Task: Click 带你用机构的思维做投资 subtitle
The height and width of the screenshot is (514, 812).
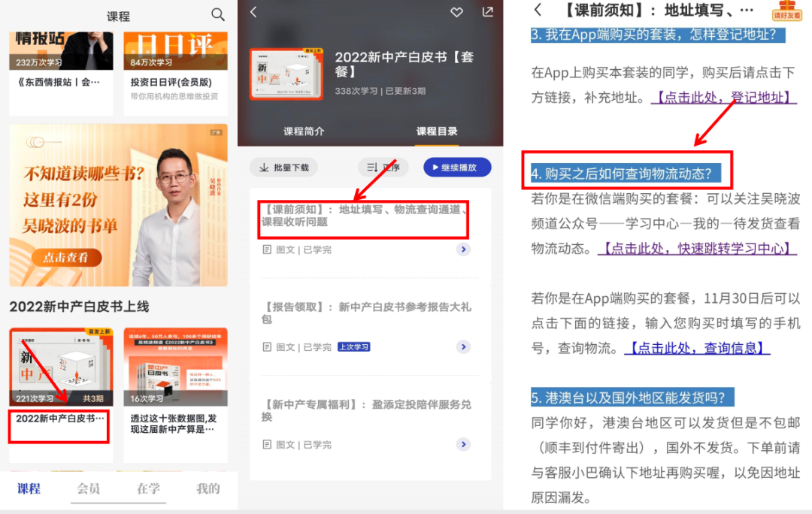Action: (x=174, y=96)
